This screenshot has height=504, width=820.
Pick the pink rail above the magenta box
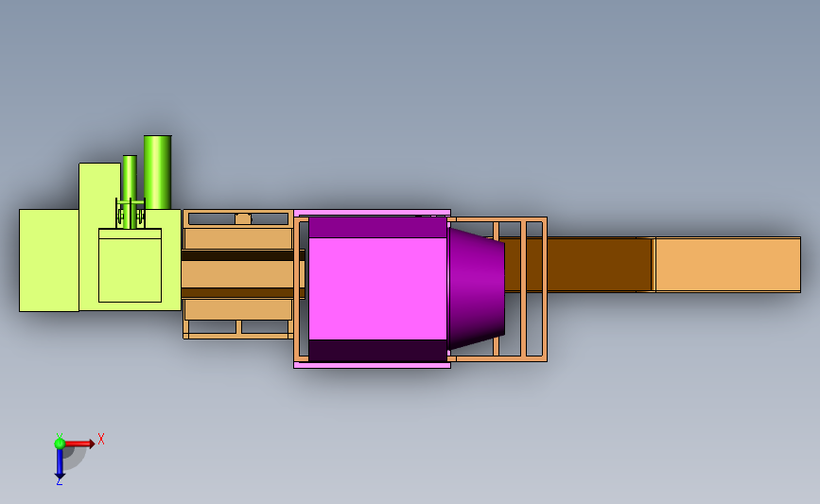[372, 213]
